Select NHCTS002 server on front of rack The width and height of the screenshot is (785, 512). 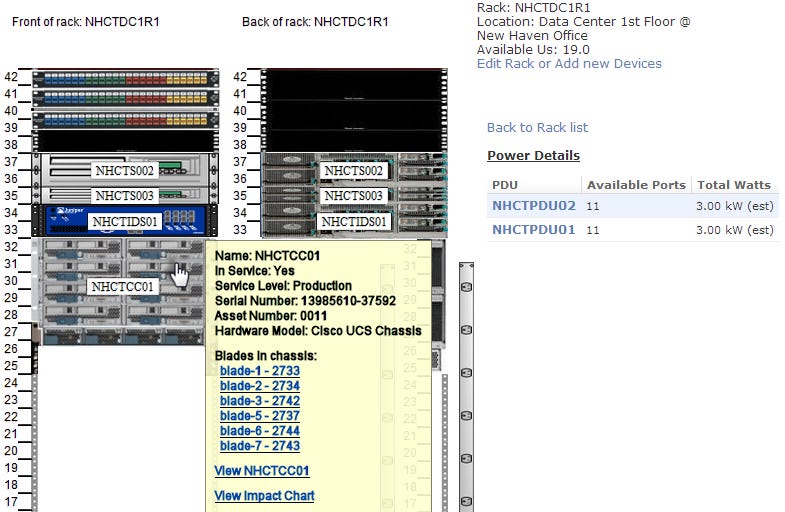125,171
